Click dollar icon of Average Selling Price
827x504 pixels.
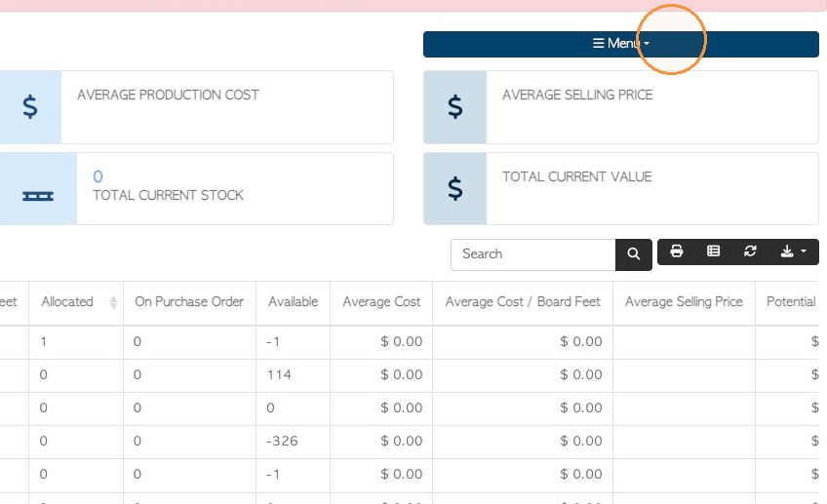point(454,107)
